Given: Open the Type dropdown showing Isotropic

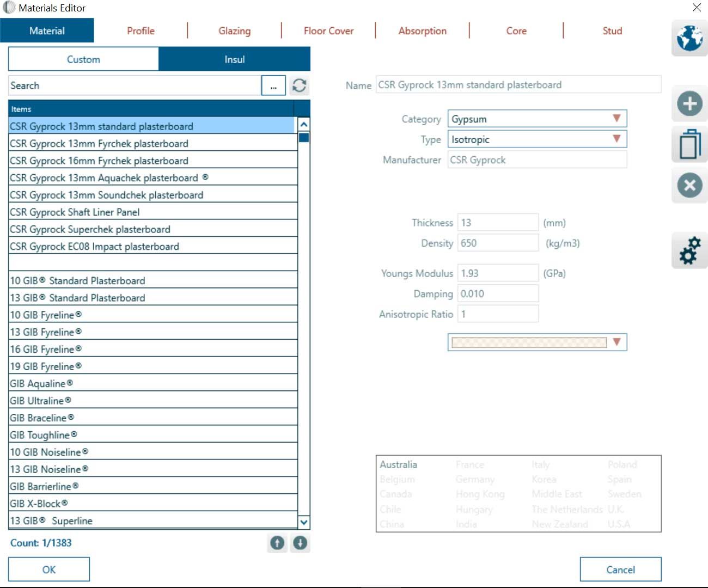Looking at the screenshot, I should tap(537, 139).
